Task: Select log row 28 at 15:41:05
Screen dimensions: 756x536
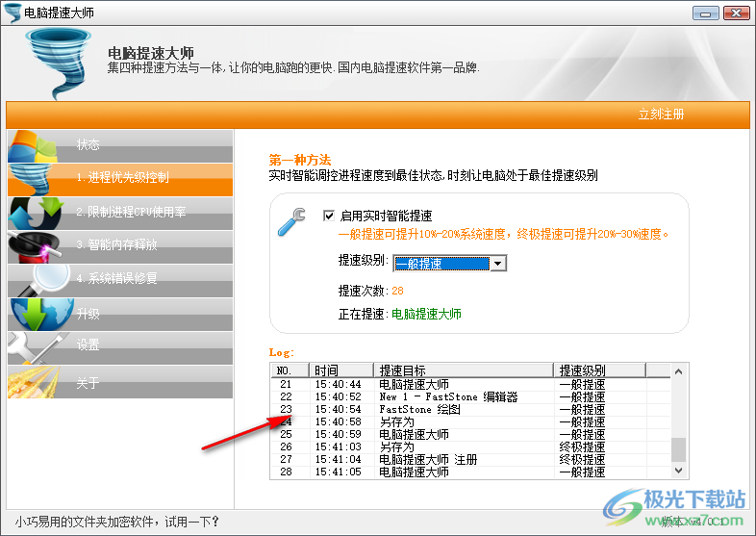Action: click(x=470, y=472)
